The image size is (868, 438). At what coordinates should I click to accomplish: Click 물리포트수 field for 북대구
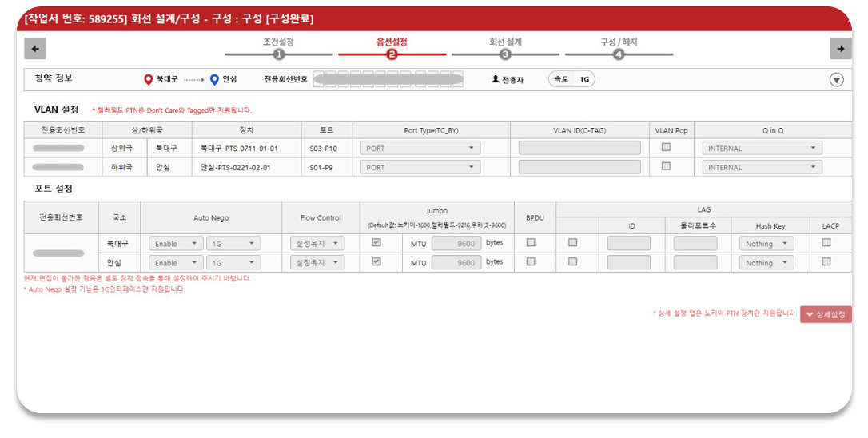pyautogui.click(x=695, y=243)
